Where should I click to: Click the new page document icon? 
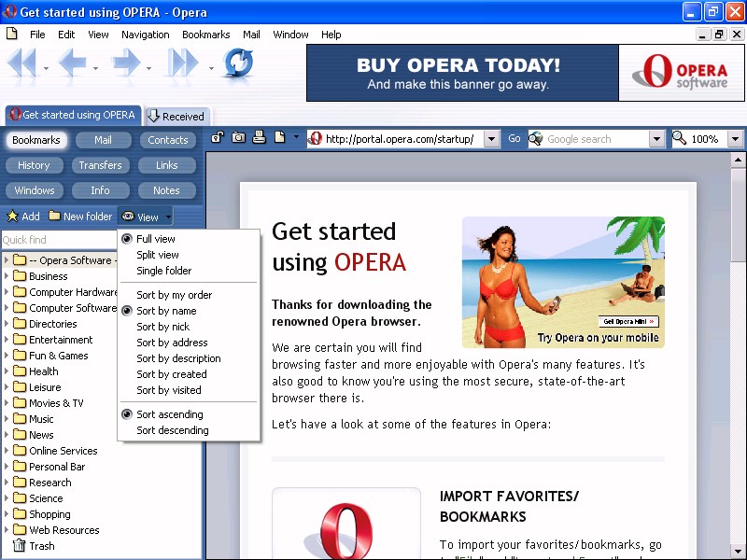click(x=279, y=137)
